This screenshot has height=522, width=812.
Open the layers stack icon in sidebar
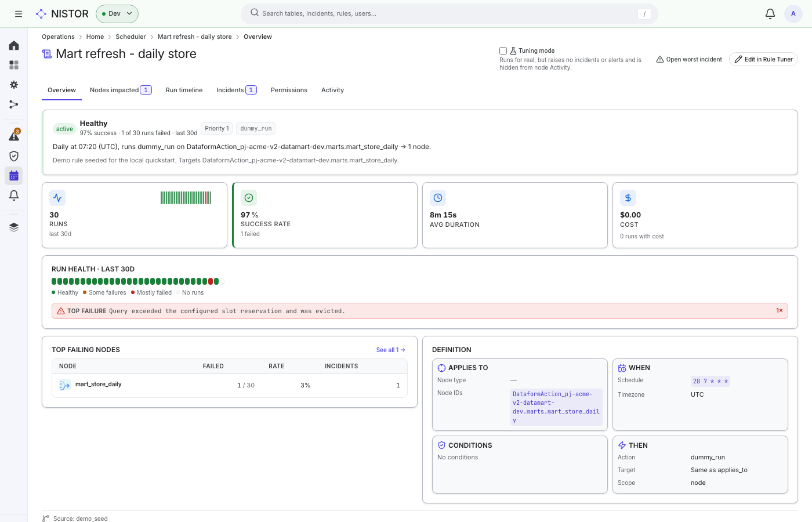14,227
